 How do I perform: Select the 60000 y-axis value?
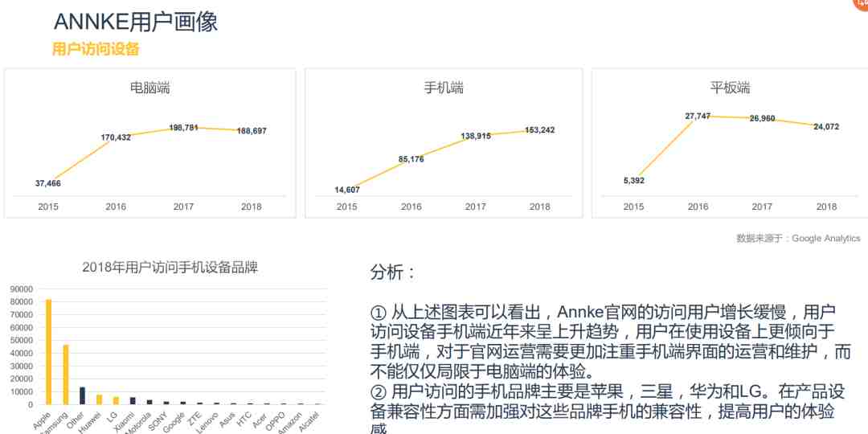(x=23, y=327)
